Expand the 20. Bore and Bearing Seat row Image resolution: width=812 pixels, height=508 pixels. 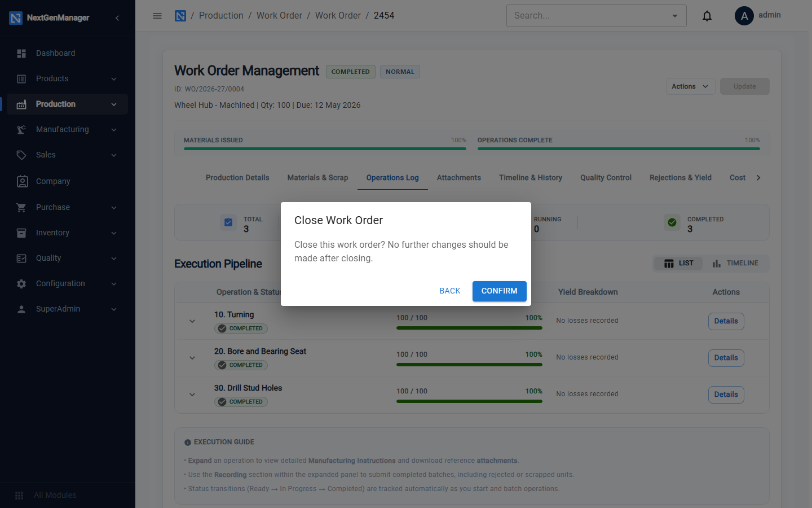pyautogui.click(x=192, y=358)
